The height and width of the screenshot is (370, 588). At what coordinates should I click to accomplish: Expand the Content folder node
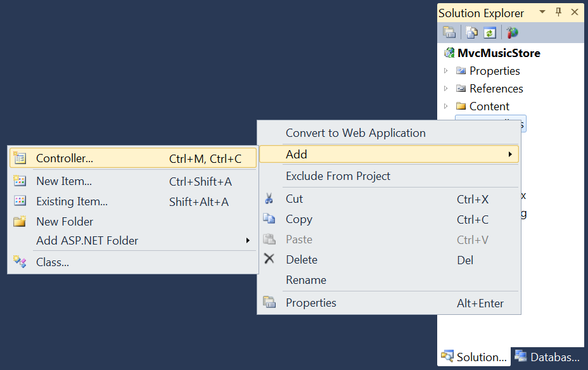446,106
